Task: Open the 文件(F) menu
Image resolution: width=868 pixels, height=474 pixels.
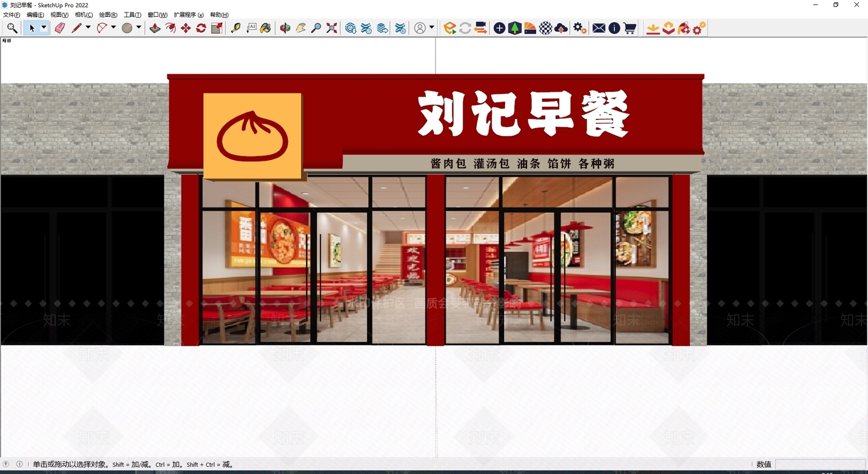Action: (x=11, y=15)
